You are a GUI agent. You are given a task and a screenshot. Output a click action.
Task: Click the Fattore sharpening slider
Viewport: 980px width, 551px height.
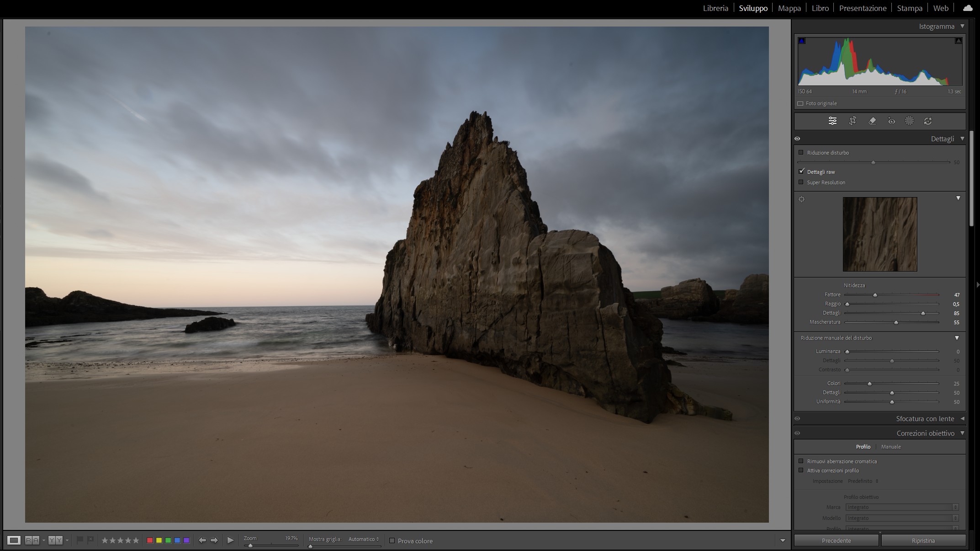click(x=892, y=295)
